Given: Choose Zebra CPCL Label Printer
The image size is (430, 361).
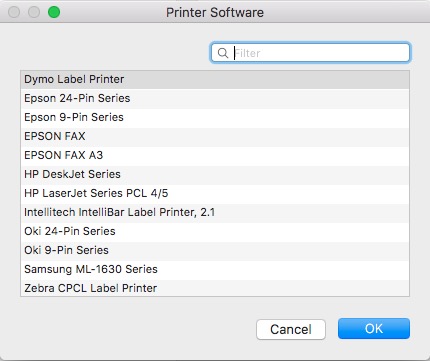Looking at the screenshot, I should point(215,288).
